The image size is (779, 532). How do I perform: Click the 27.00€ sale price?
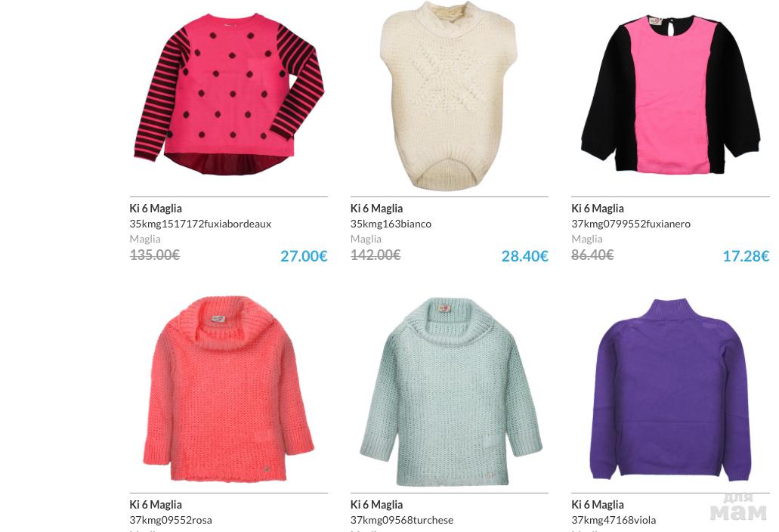pyautogui.click(x=304, y=256)
